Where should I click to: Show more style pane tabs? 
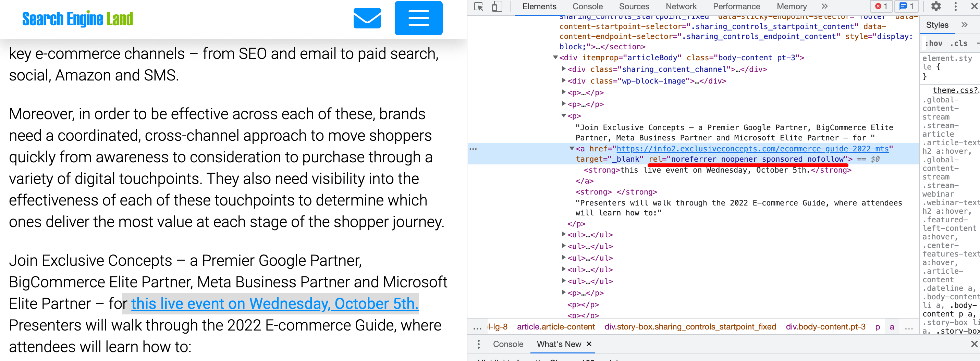964,25
